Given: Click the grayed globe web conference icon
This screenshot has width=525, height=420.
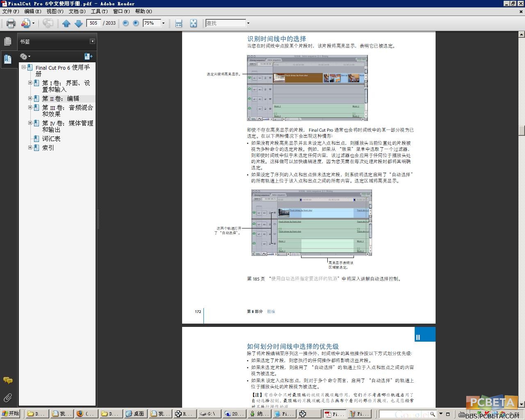Looking at the screenshot, I should (x=48, y=23).
